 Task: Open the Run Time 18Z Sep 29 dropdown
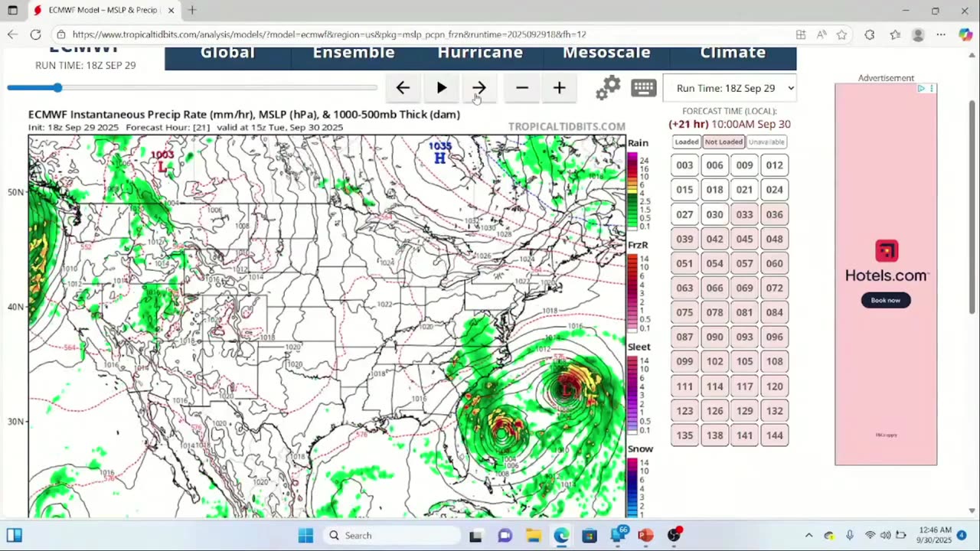click(730, 88)
